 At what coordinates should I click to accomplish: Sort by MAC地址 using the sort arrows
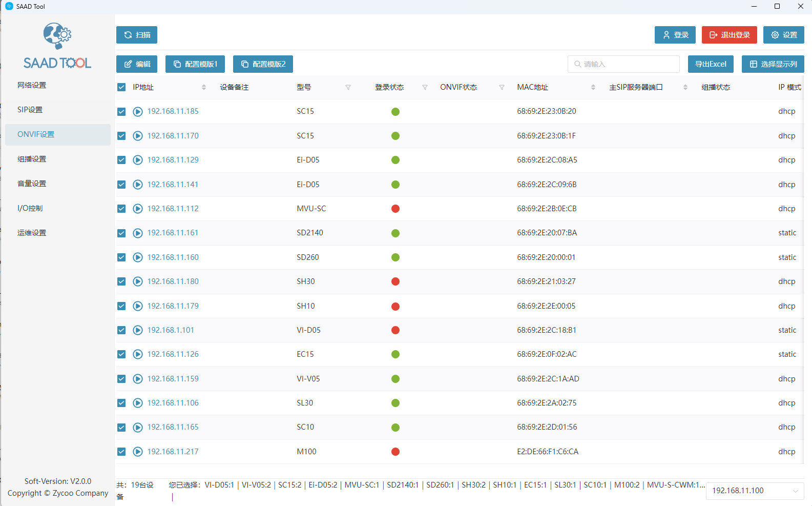click(593, 87)
